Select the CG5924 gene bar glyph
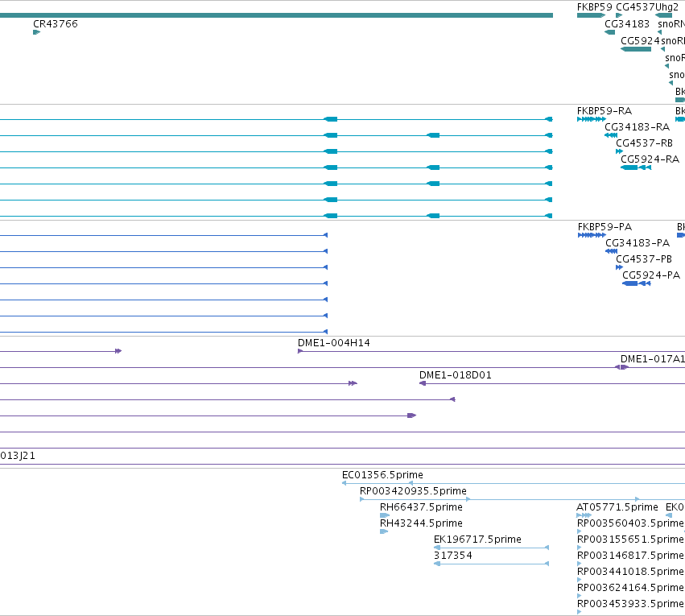This screenshot has width=685, height=616. tap(636, 49)
